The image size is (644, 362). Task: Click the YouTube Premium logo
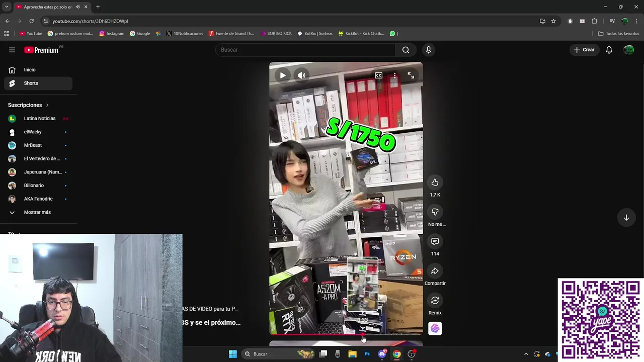pyautogui.click(x=41, y=50)
